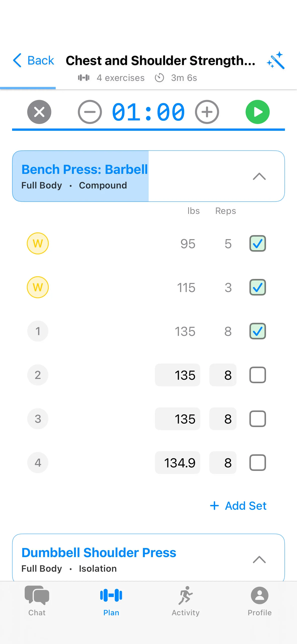Add a new set with Add Set
The width and height of the screenshot is (297, 644).
[x=238, y=506]
